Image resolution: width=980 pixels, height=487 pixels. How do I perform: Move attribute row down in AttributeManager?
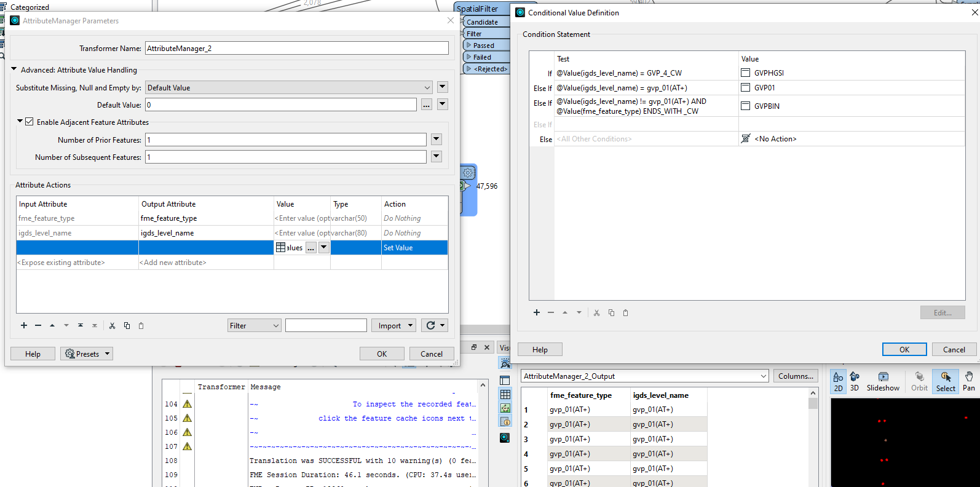click(66, 326)
